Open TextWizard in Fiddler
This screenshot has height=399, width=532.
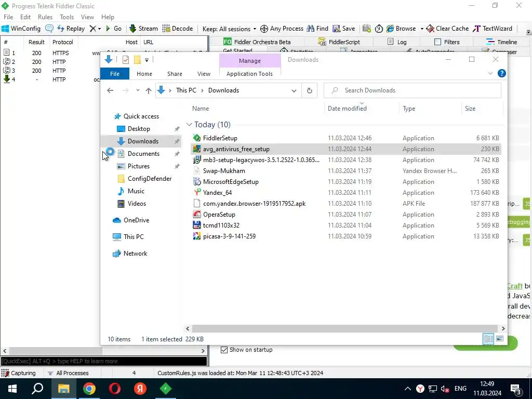point(493,29)
